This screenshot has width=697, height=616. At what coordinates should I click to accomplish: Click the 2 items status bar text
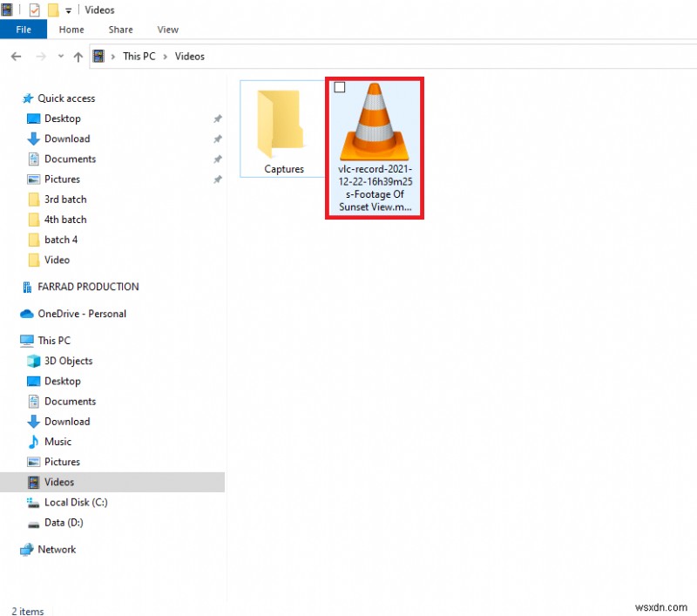click(28, 611)
